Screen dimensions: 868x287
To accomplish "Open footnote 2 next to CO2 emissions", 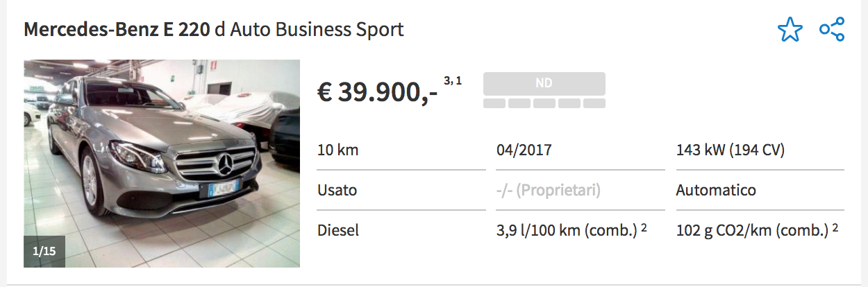I will [835, 227].
